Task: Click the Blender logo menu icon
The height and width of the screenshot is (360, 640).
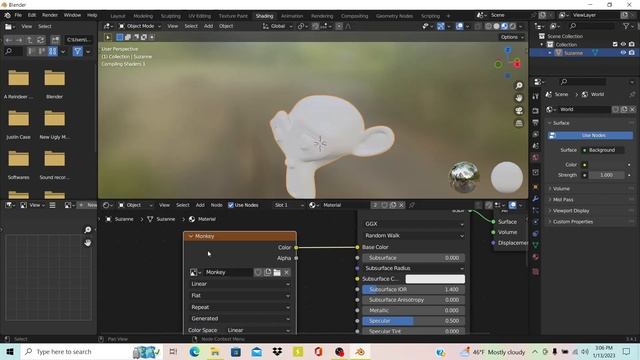Action: pos(7,15)
